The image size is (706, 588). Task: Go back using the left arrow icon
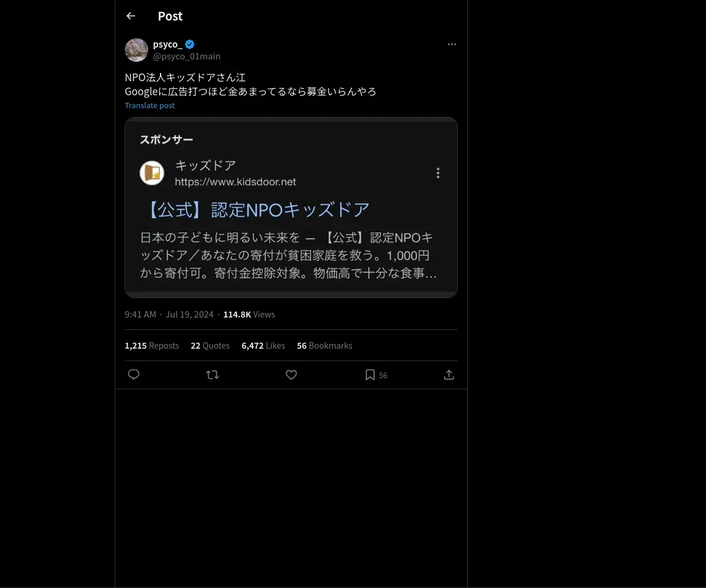click(x=131, y=16)
